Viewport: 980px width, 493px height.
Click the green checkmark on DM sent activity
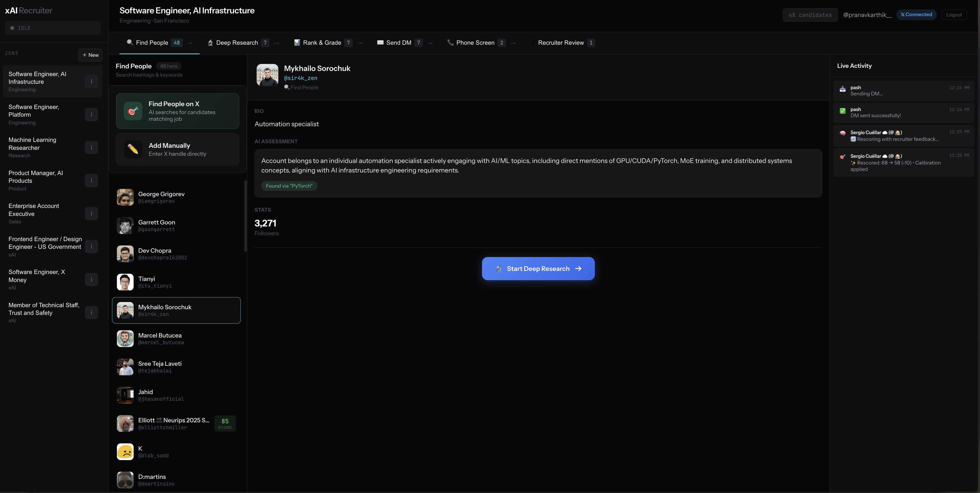point(843,111)
